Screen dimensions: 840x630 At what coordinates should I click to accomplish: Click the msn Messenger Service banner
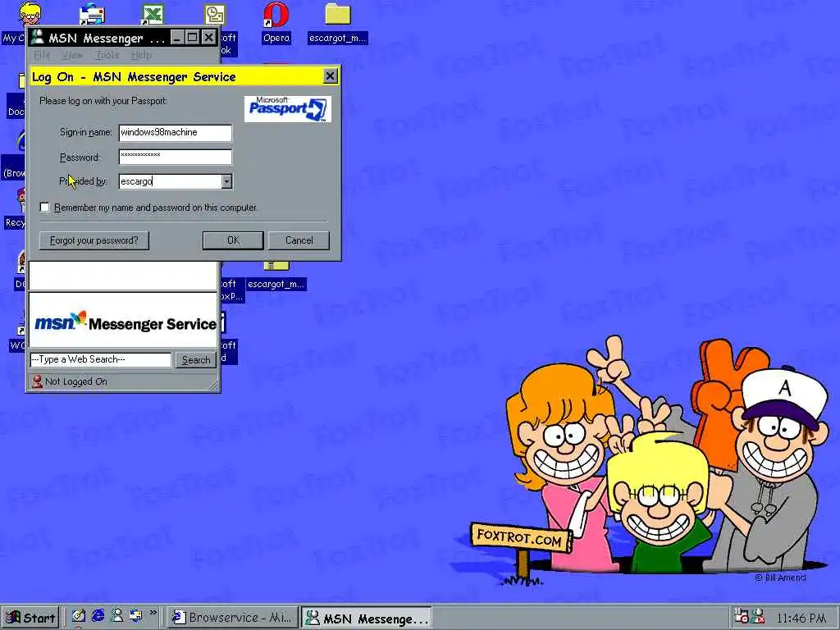tap(124, 321)
